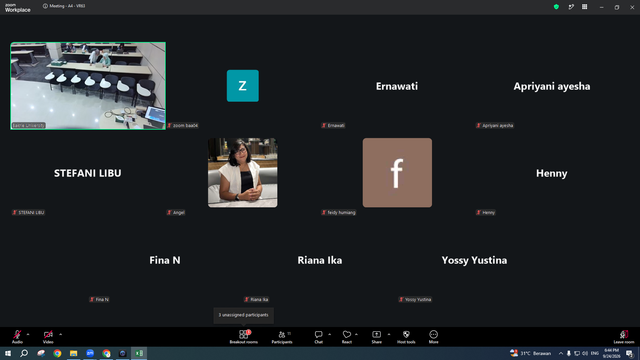This screenshot has width=640, height=360.
Task: Start screen Share
Action: pos(376,336)
